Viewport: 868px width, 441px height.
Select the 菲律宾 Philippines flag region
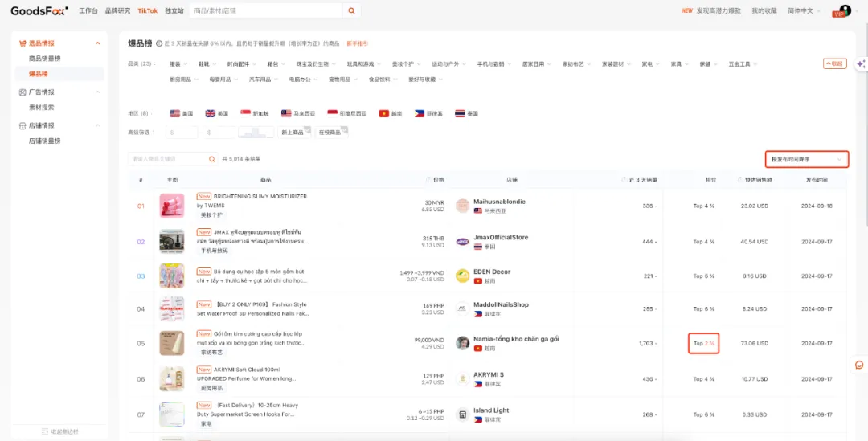point(428,113)
